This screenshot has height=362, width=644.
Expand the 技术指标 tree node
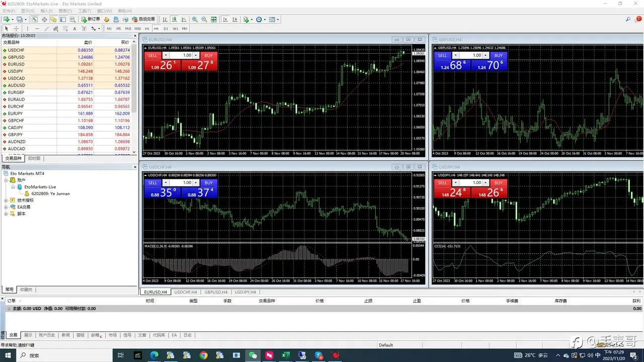pos(6,200)
